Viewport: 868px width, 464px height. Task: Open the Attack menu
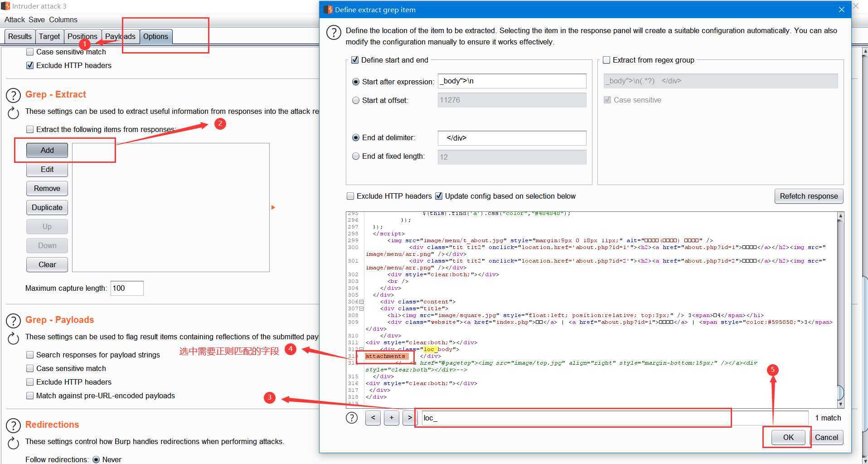point(15,20)
